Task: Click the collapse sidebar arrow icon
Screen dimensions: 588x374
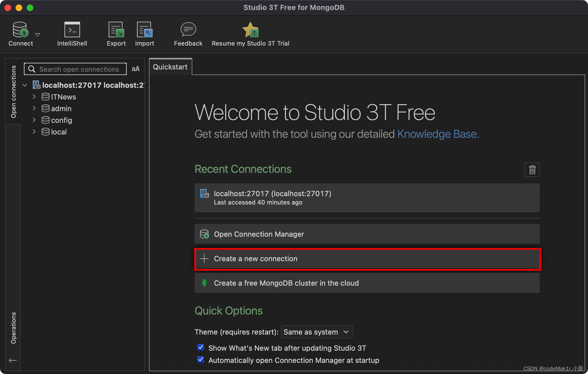Action: tap(13, 361)
